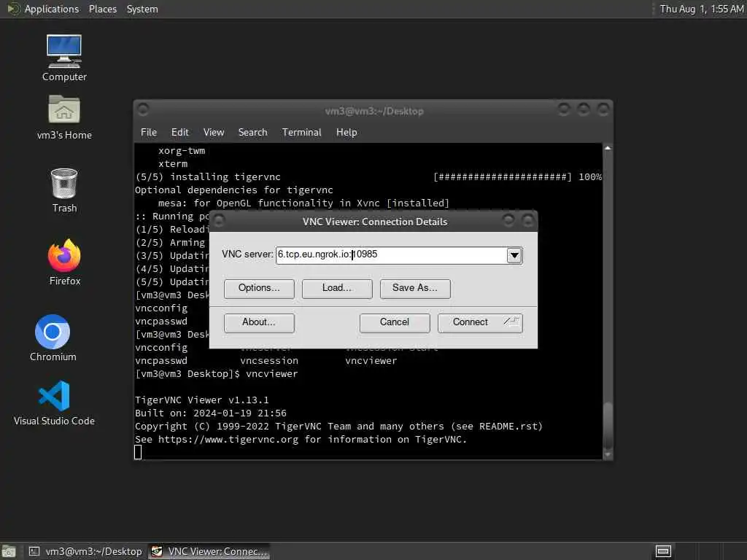Viewport: 747px width, 560px height.
Task: Click the 'xorg-twm' terminal line
Action: [182, 151]
